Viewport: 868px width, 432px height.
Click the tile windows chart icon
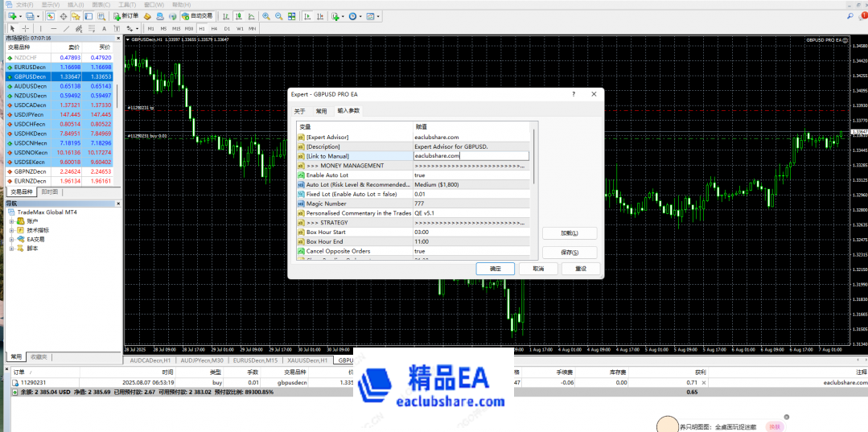coord(290,16)
